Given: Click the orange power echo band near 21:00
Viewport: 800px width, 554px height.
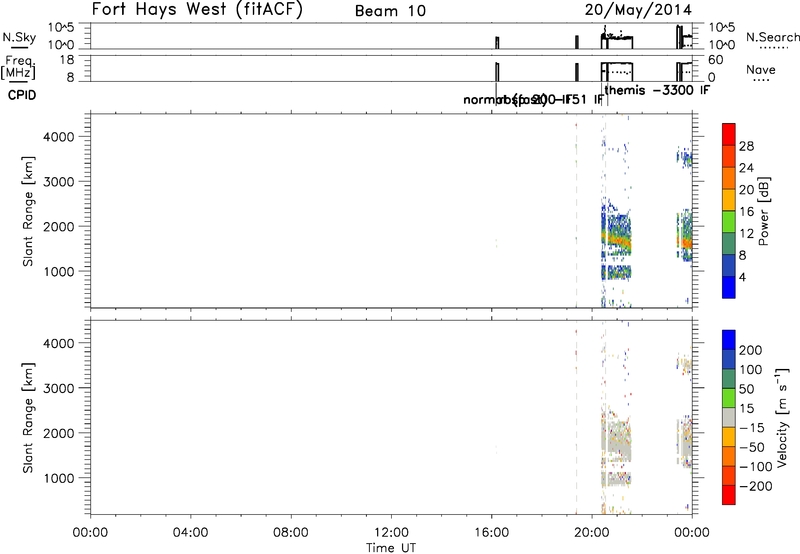Looking at the screenshot, I should pyautogui.click(x=617, y=240).
